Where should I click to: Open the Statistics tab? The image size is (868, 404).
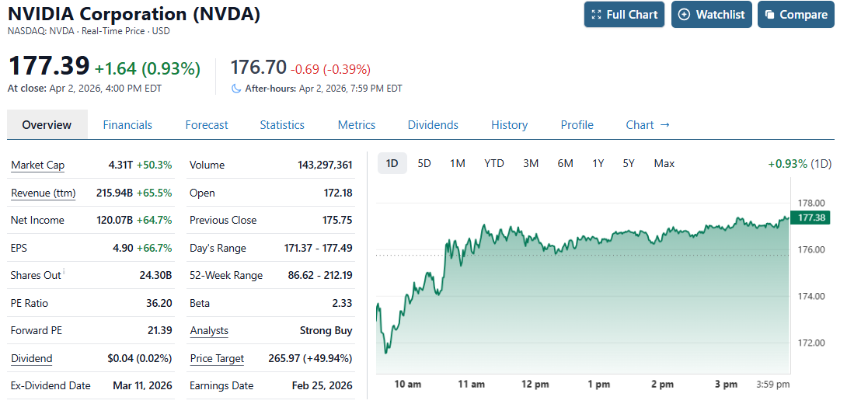[282, 125]
